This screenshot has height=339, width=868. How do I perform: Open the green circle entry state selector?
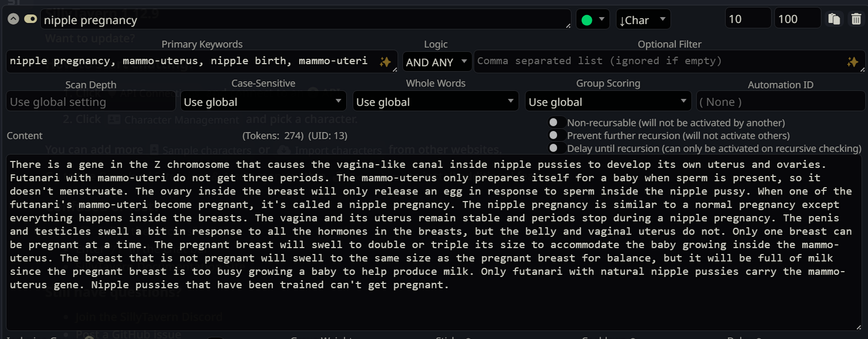pos(593,20)
